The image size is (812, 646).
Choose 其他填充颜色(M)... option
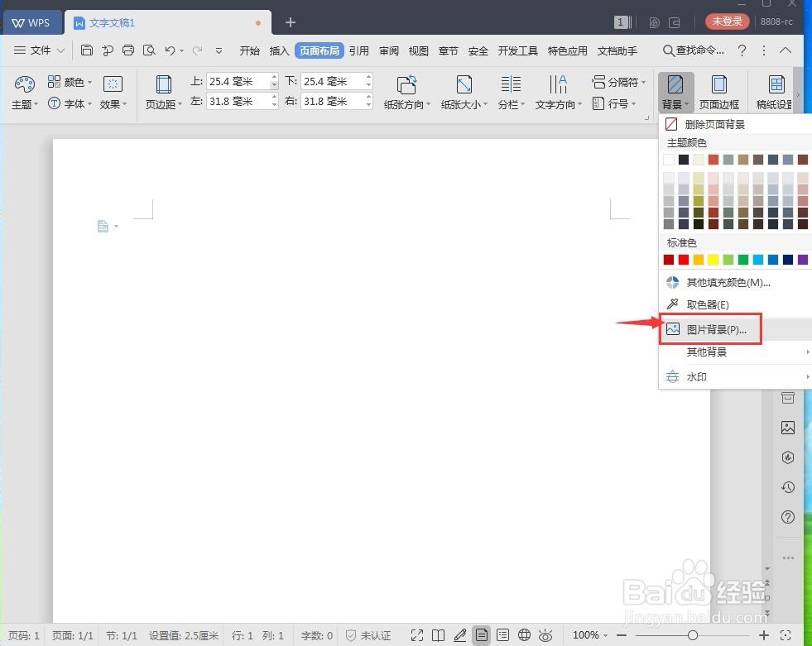click(x=735, y=282)
